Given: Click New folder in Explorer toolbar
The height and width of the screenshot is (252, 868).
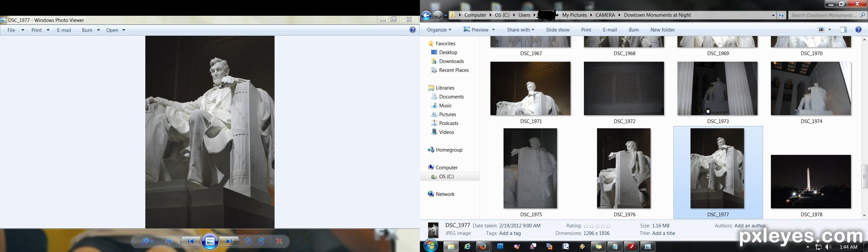Looking at the screenshot, I should 662,30.
